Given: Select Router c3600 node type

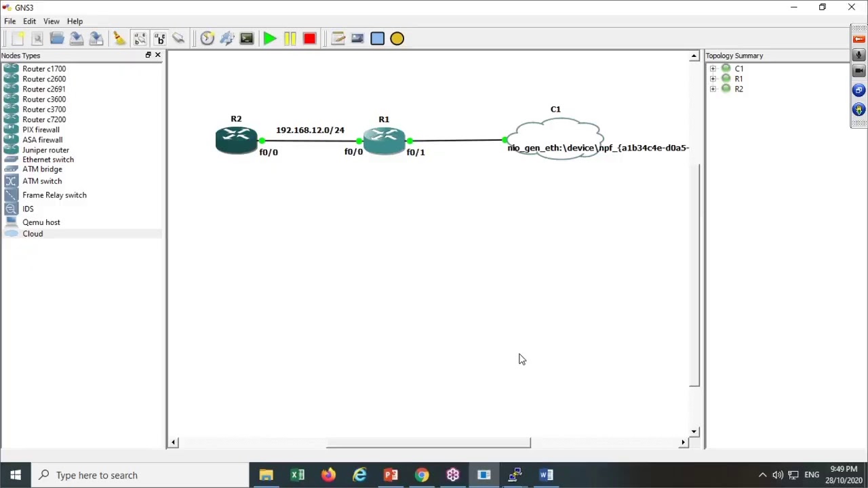Looking at the screenshot, I should click(x=44, y=99).
